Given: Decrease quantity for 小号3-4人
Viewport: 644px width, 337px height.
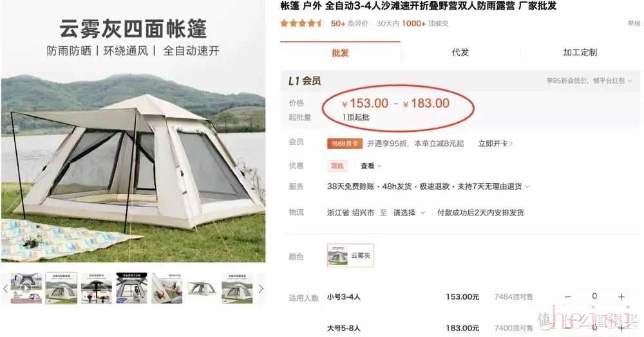Looking at the screenshot, I should 567,296.
